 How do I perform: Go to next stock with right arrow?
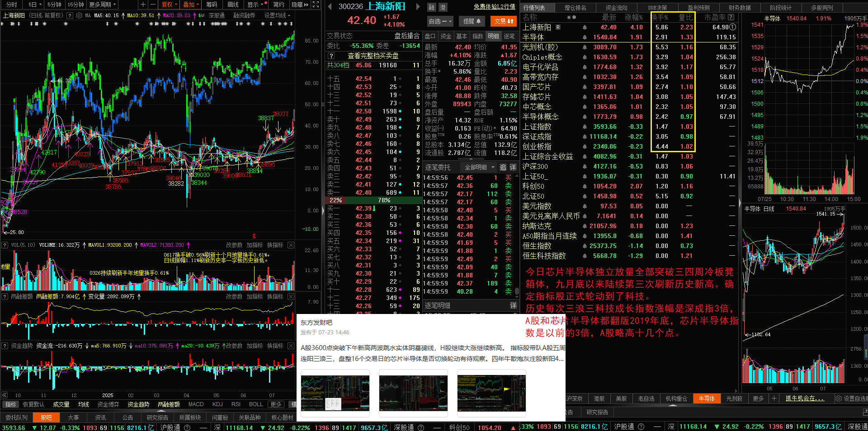click(418, 7)
